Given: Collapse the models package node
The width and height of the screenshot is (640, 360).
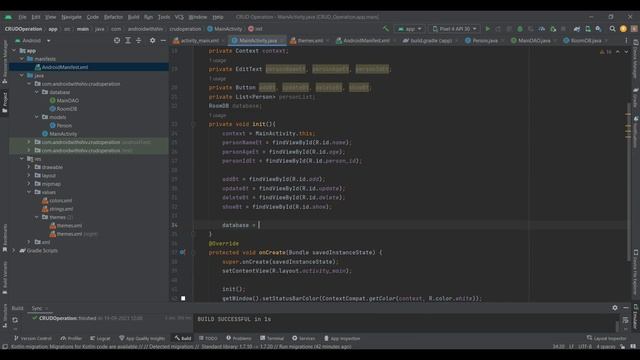Looking at the screenshot, I should 37,117.
